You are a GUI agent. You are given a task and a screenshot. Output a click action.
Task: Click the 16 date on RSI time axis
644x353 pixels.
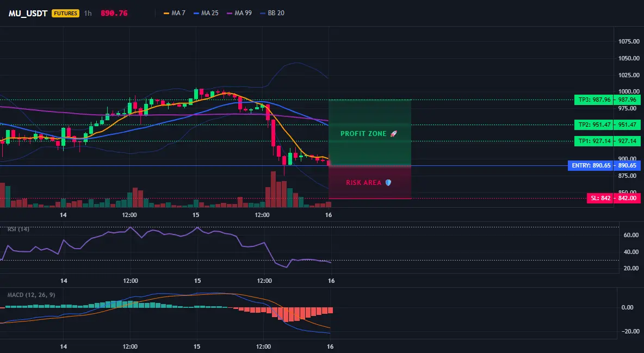click(x=331, y=281)
